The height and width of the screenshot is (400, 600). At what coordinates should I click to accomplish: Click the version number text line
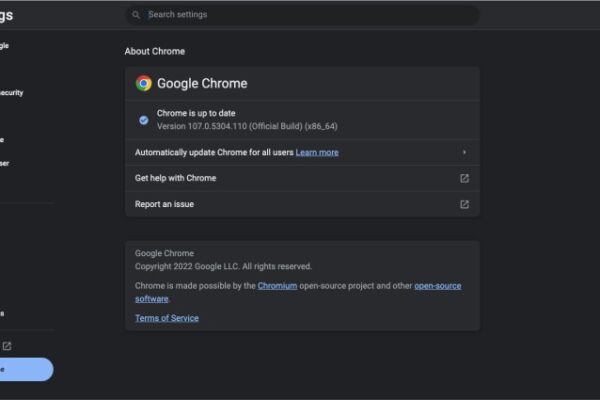click(247, 126)
